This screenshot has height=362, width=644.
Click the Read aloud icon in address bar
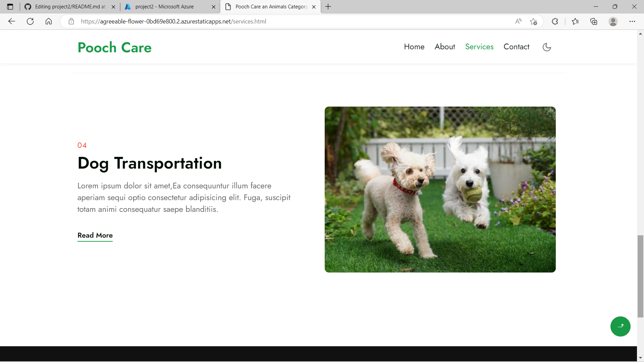click(x=518, y=21)
